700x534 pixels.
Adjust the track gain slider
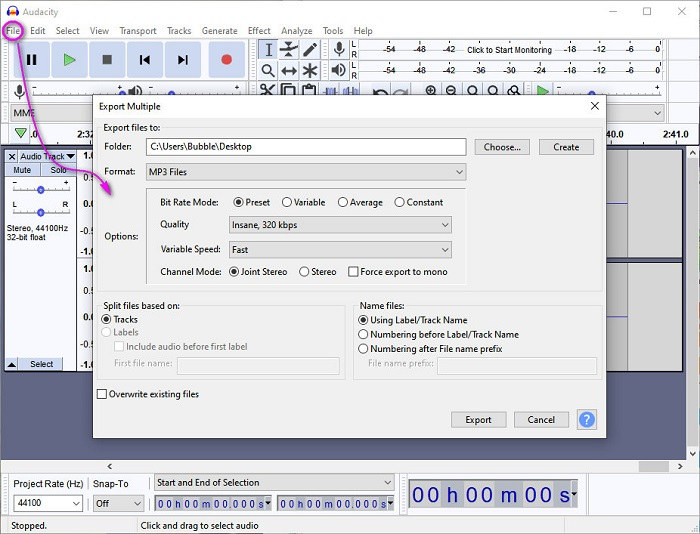pyautogui.click(x=41, y=190)
